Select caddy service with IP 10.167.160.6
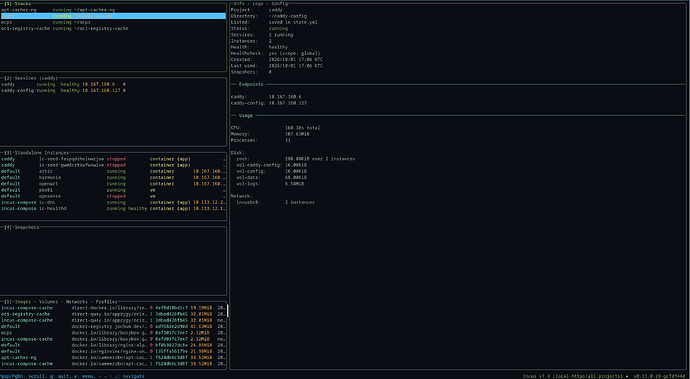This screenshot has width=690, height=379. click(x=113, y=84)
